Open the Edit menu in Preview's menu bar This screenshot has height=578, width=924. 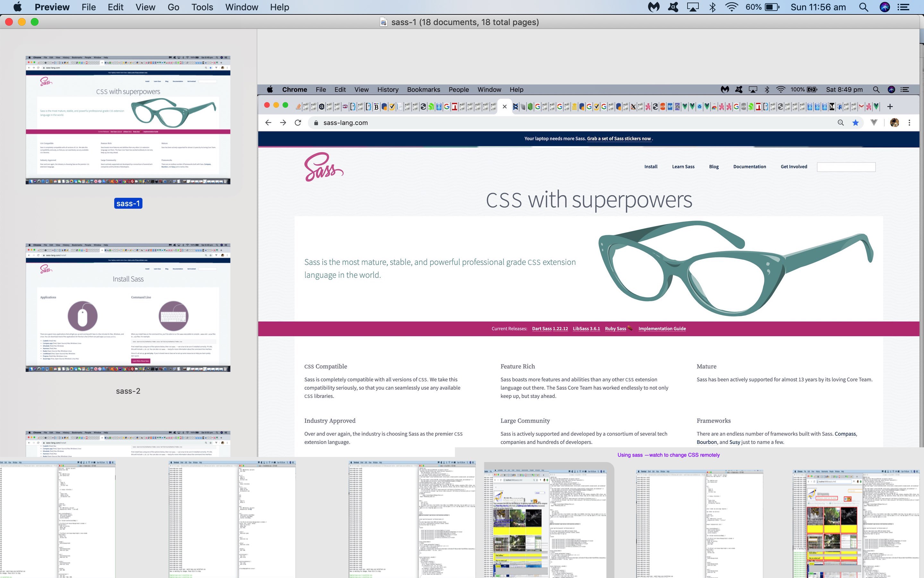(115, 7)
